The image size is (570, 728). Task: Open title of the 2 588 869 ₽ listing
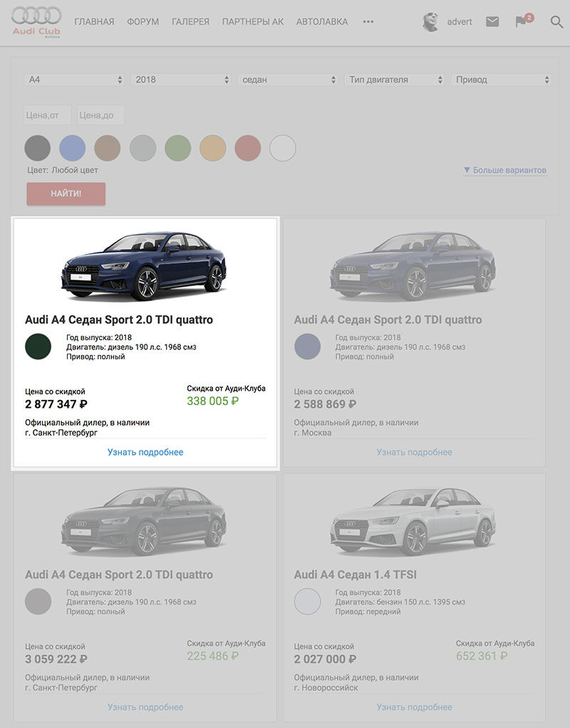tap(388, 320)
